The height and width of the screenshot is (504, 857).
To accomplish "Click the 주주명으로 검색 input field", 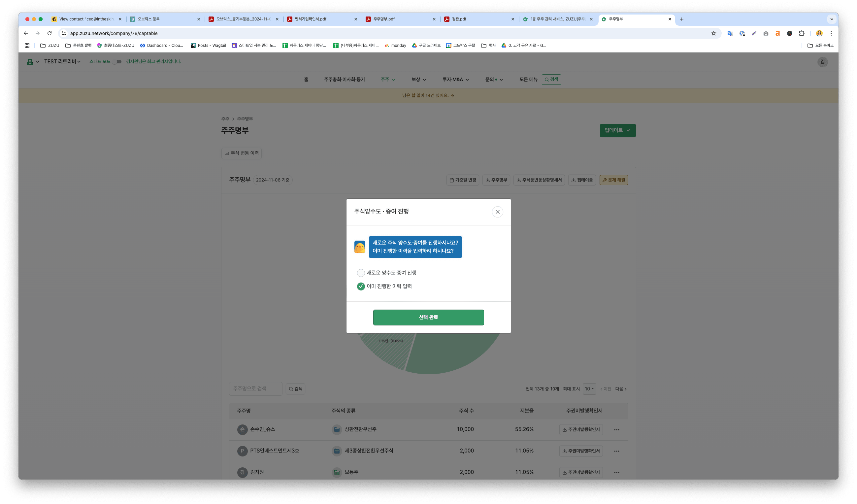I will click(x=255, y=389).
